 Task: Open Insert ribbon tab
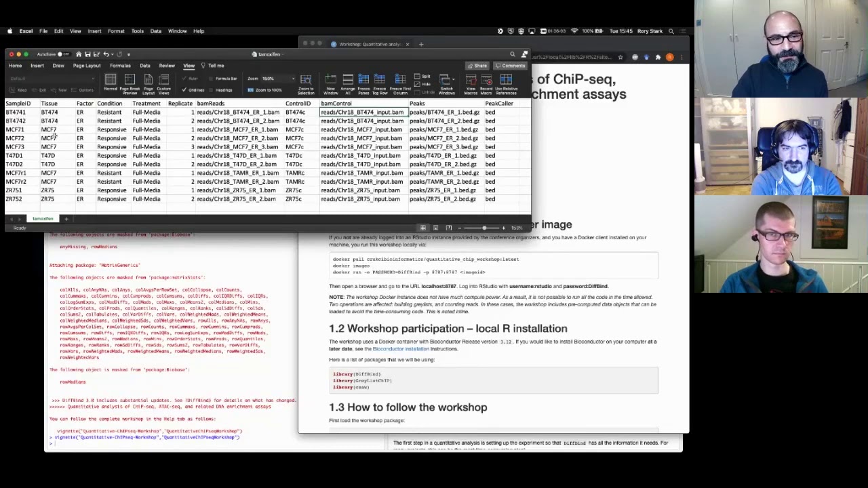pos(37,66)
